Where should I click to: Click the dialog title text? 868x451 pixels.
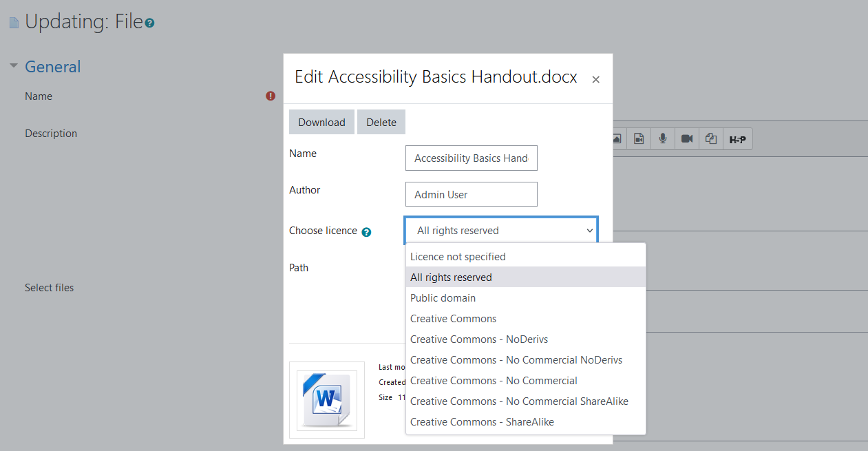click(436, 76)
